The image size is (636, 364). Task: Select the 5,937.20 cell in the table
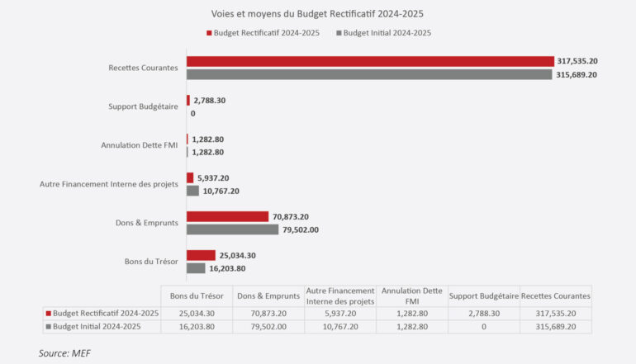[339, 314]
